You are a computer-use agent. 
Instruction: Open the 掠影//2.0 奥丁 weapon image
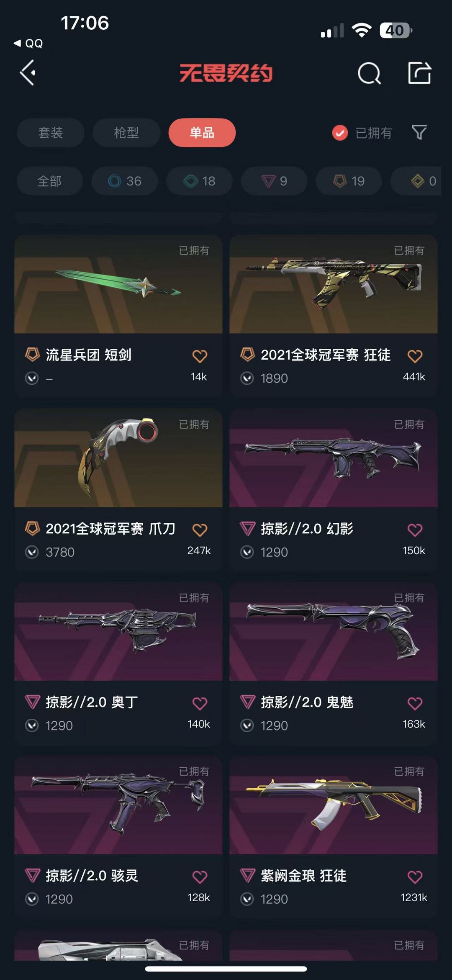[x=118, y=631]
